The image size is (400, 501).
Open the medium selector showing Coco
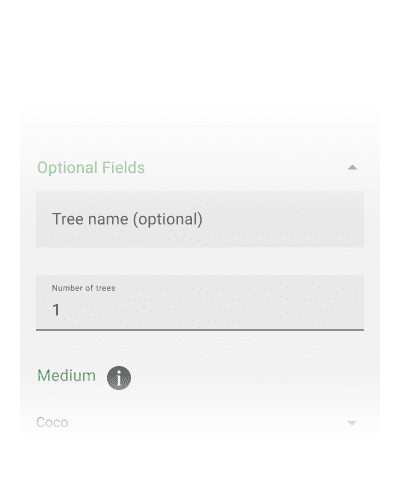click(197, 422)
